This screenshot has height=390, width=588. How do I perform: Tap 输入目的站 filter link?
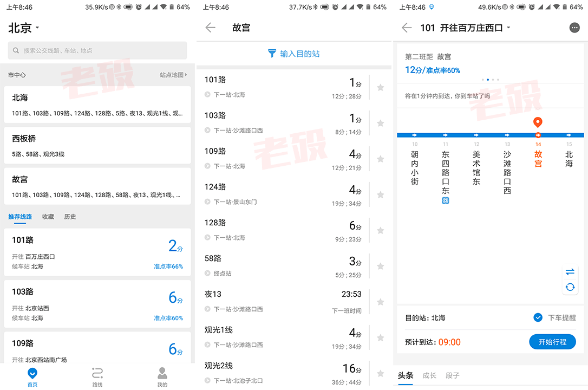pos(293,54)
